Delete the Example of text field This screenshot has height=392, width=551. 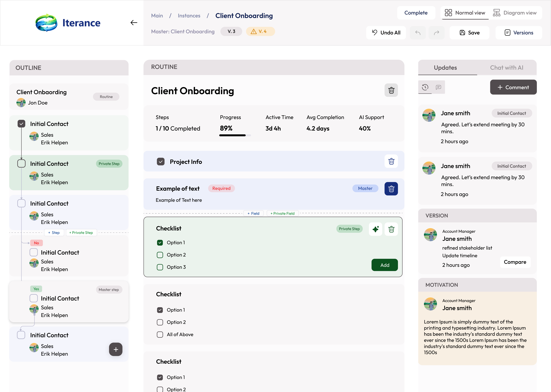391,189
